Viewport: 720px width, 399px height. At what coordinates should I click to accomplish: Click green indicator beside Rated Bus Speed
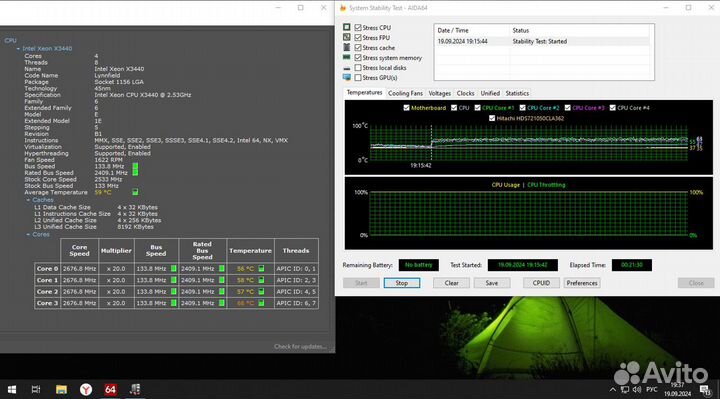coord(135,173)
